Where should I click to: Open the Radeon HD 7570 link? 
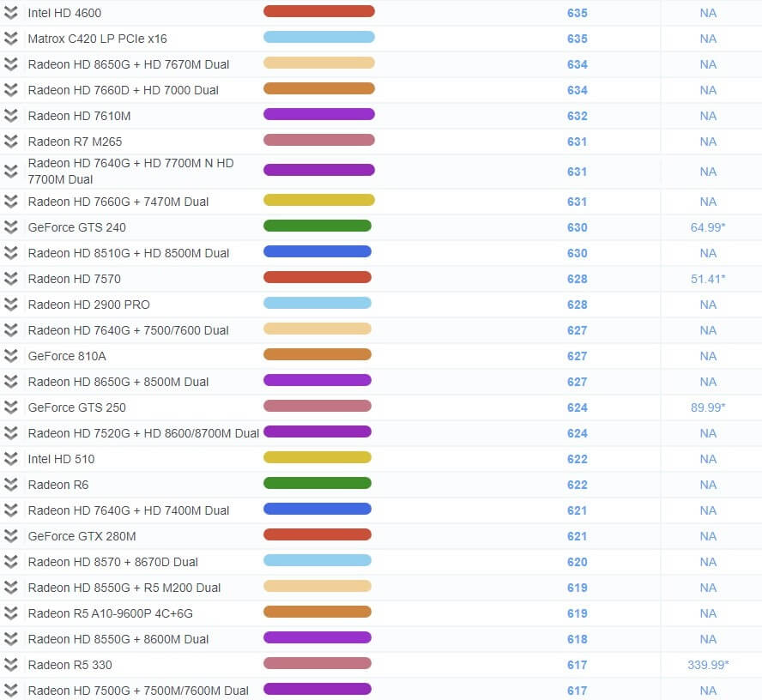pyautogui.click(x=75, y=280)
